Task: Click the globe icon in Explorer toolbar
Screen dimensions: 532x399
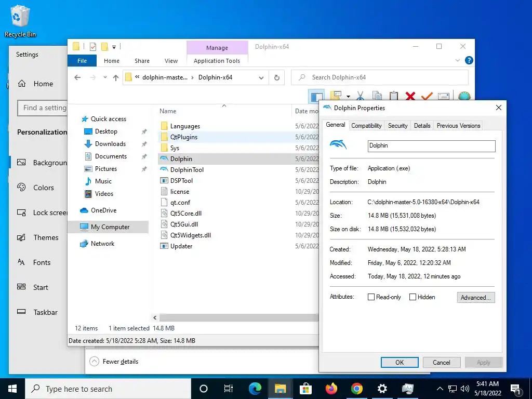Action: click(464, 96)
